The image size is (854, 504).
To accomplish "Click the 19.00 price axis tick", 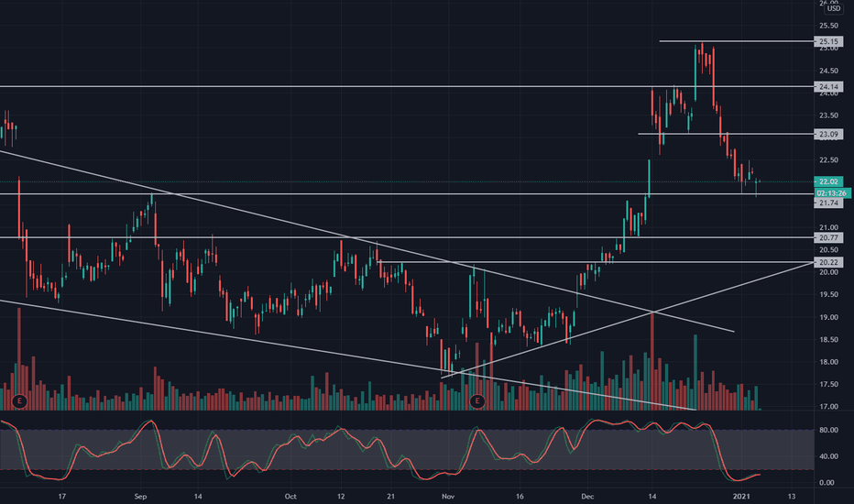I will pyautogui.click(x=828, y=318).
